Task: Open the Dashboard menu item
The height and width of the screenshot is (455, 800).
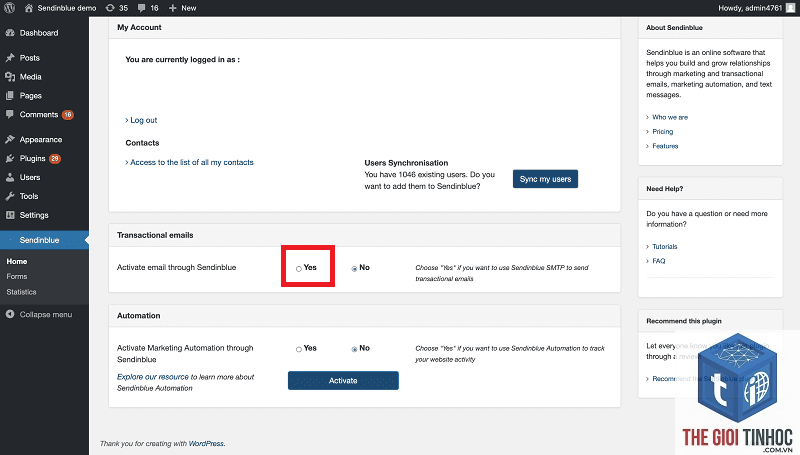Action: coord(44,33)
